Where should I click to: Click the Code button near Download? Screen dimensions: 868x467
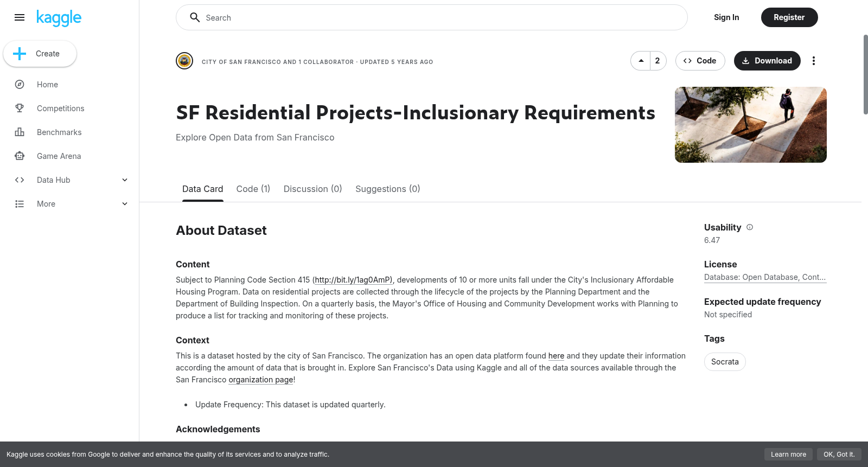point(700,61)
